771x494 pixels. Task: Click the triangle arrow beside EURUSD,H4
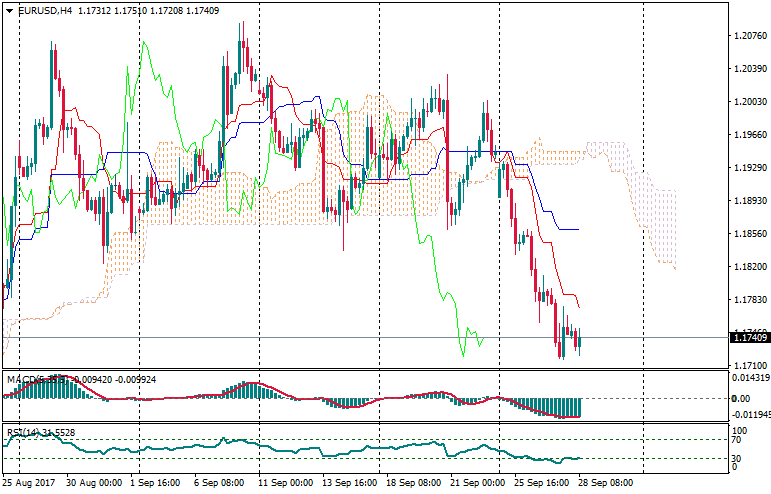tap(8, 11)
